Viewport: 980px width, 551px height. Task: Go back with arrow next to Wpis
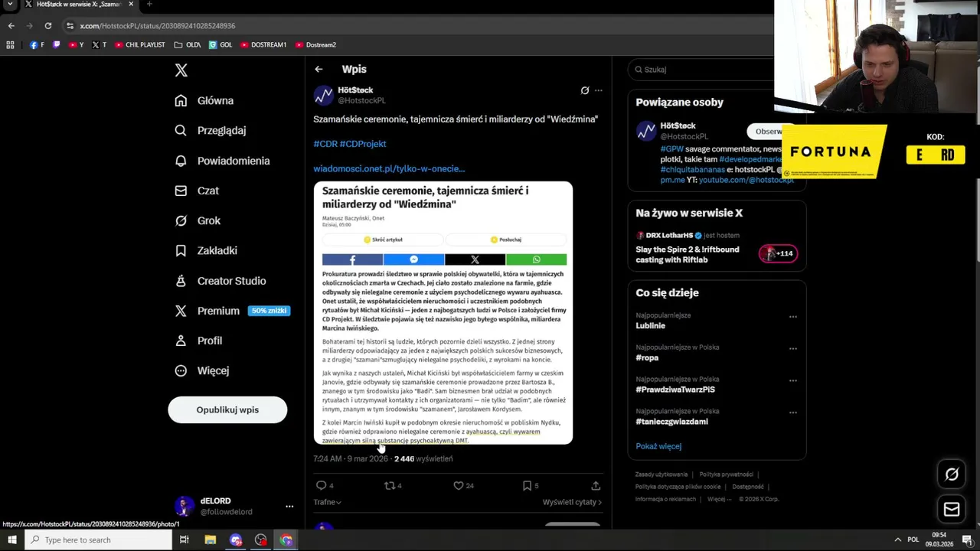coord(318,69)
